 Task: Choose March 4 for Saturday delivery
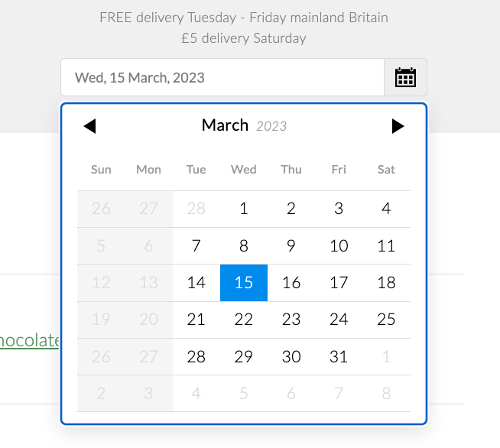[x=386, y=209]
